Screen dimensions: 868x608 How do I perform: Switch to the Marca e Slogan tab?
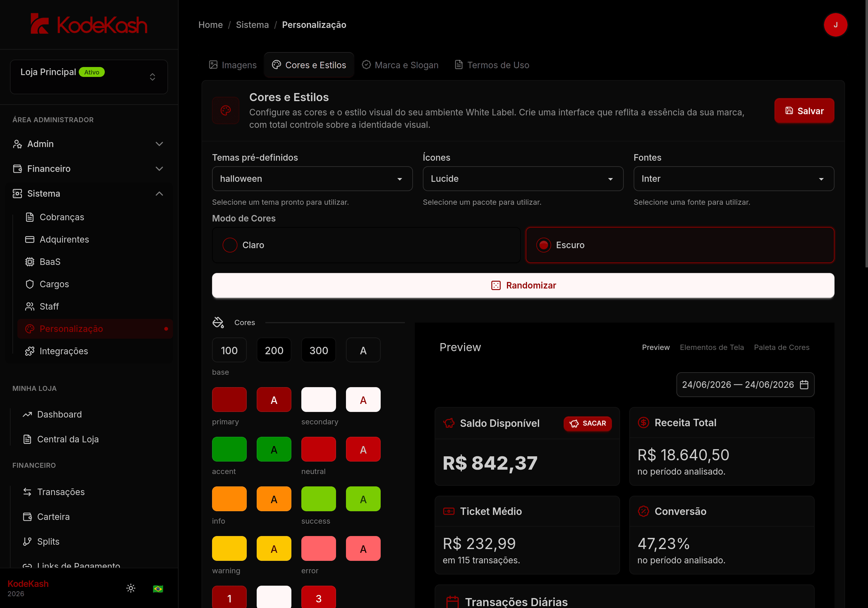[x=400, y=65]
